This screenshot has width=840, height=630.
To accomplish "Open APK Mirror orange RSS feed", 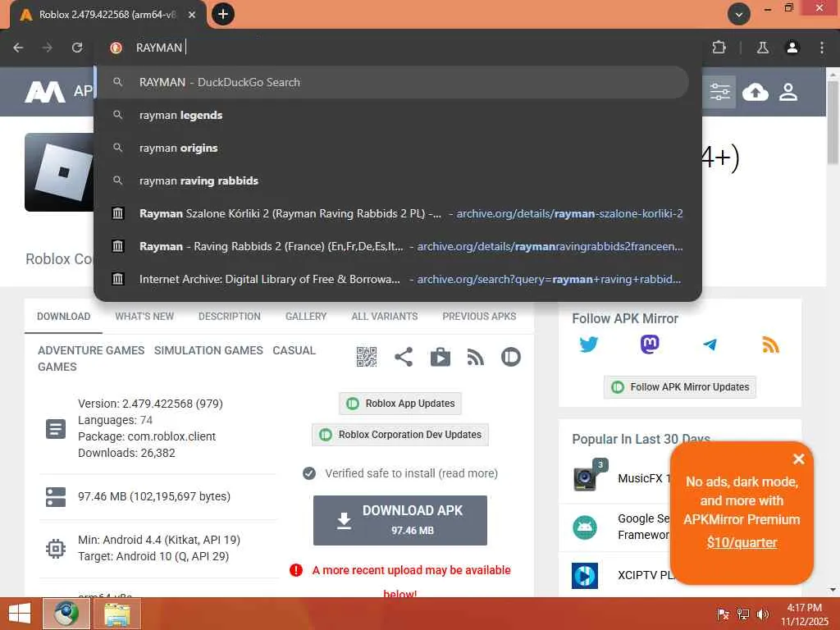I will tap(770, 345).
